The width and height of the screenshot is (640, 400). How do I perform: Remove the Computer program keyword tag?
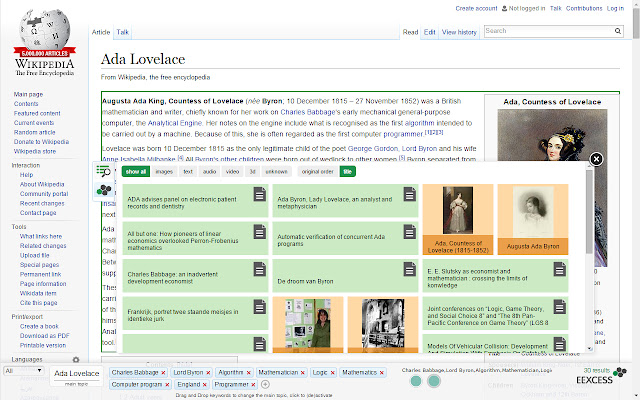point(167,384)
